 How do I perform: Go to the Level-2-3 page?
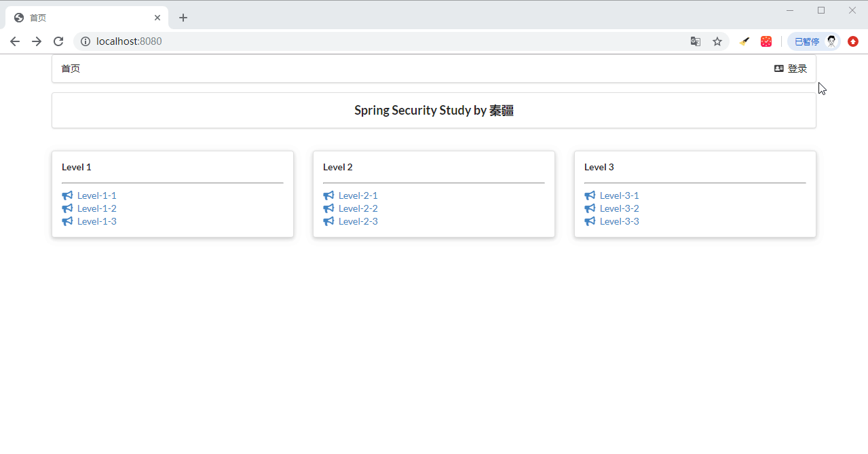[x=358, y=221]
